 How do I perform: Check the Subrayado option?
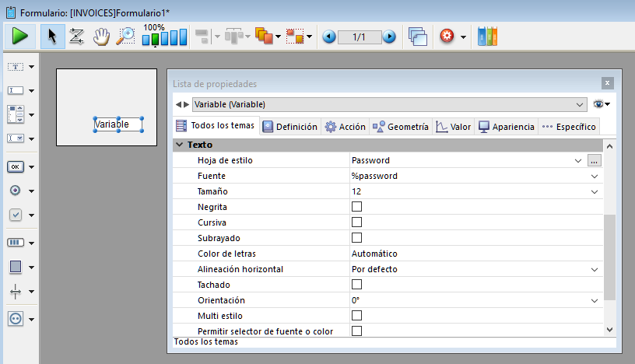click(357, 238)
